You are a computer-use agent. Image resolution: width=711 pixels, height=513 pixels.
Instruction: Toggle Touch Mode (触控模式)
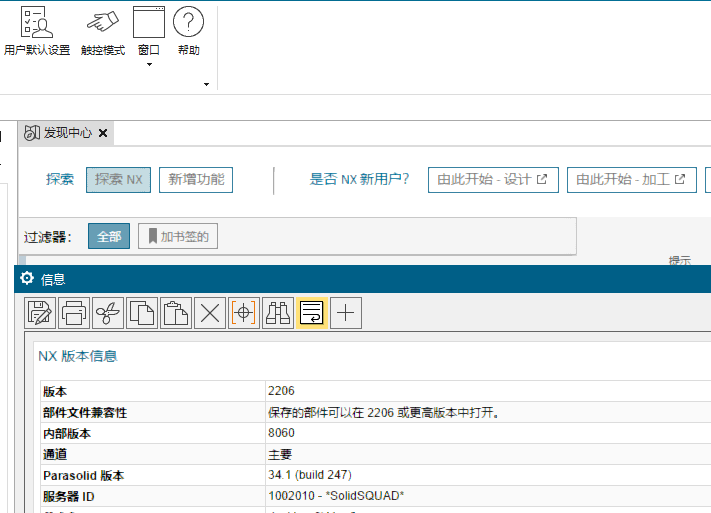tap(103, 32)
